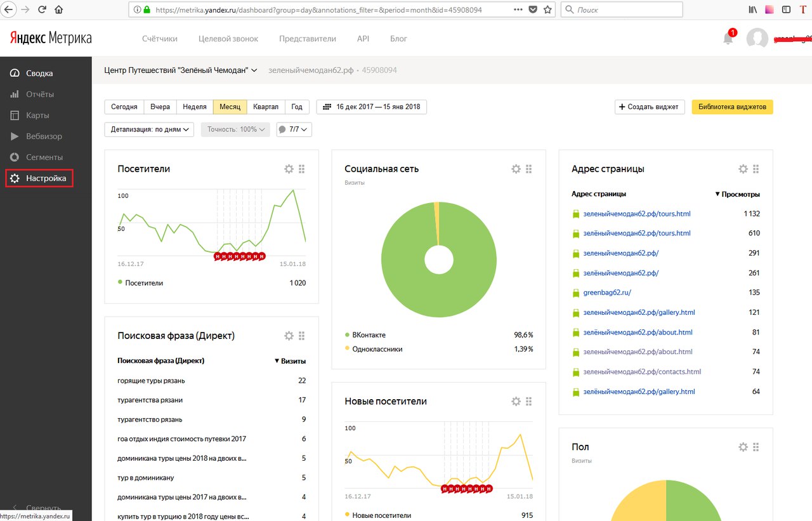Viewport: 812px width, 521px height.
Task: Open settings gear of Социальная сеть widget
Action: click(x=516, y=169)
